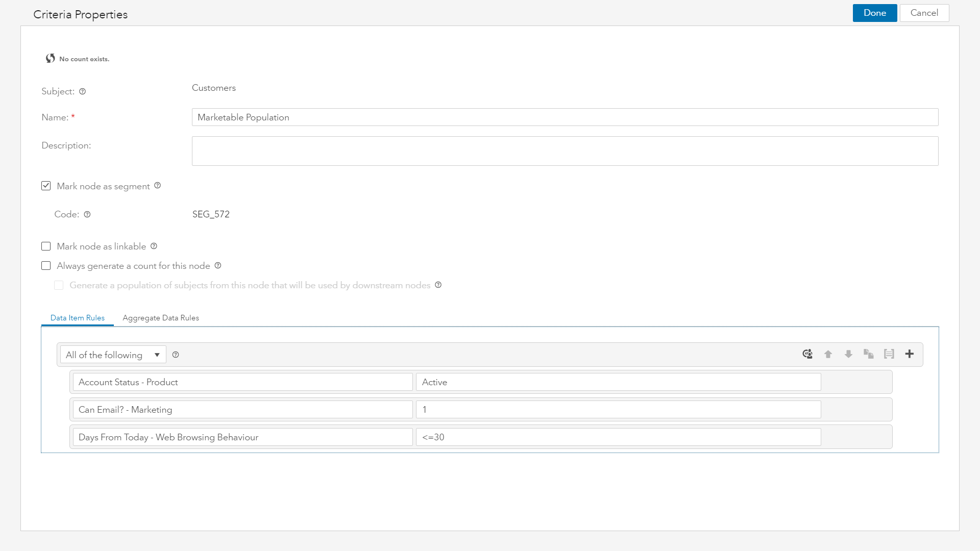Screen dimensions: 980x551
Task: Select Days From Today - Web Browsing Behaviour field
Action: click(242, 437)
